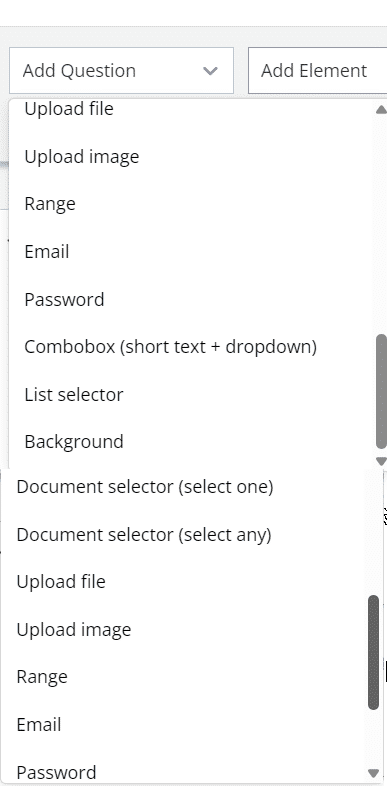Open the Add Element dropdown

(x=317, y=71)
